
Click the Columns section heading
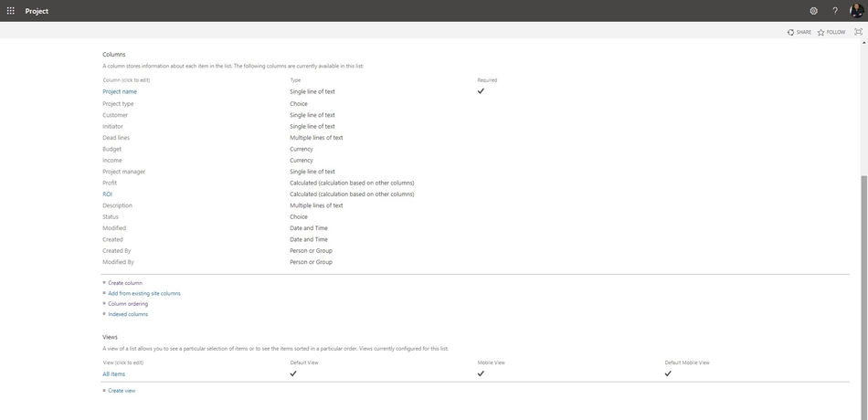pos(114,55)
